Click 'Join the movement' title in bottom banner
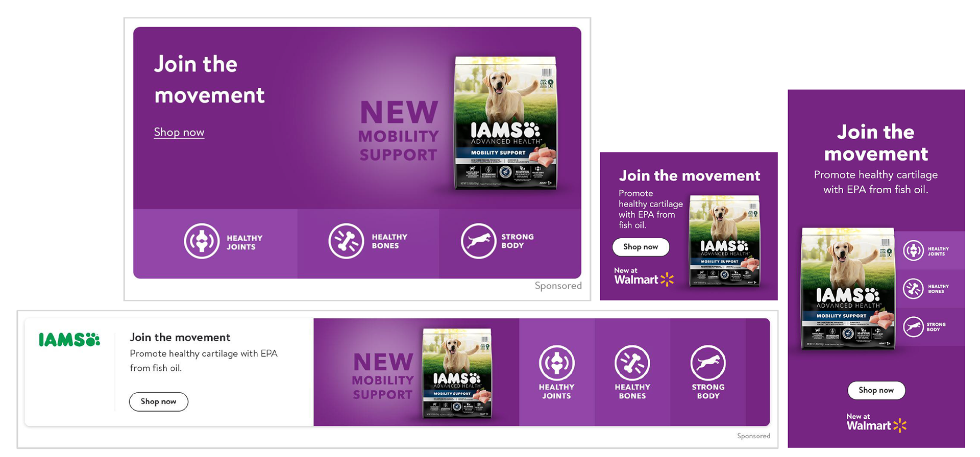Viewport: 980px width, 457px height. click(180, 338)
